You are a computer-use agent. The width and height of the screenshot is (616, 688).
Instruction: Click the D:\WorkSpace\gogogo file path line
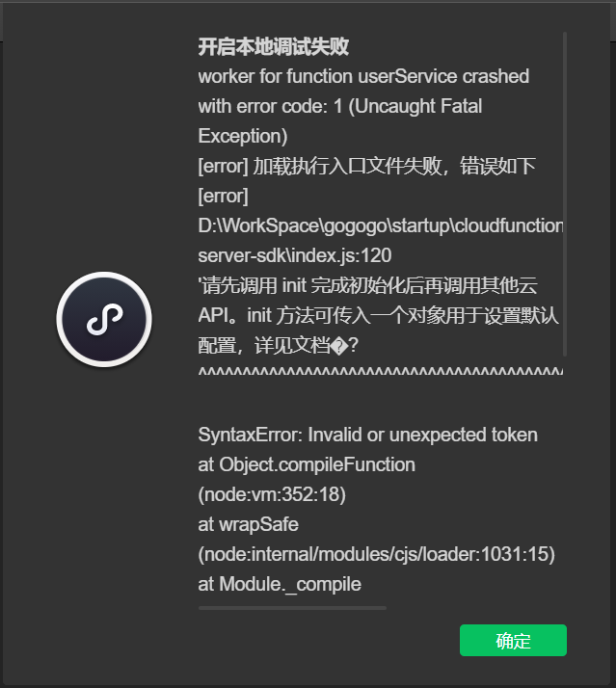380,225
